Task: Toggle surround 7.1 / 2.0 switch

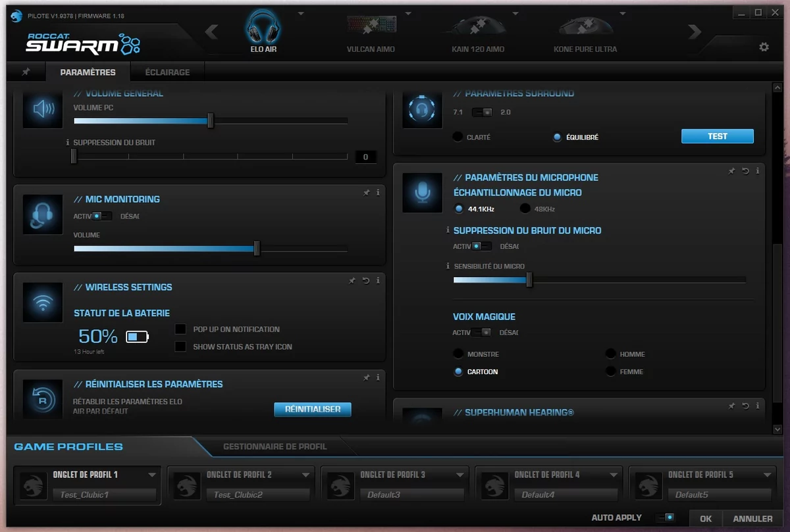Action: [x=482, y=112]
